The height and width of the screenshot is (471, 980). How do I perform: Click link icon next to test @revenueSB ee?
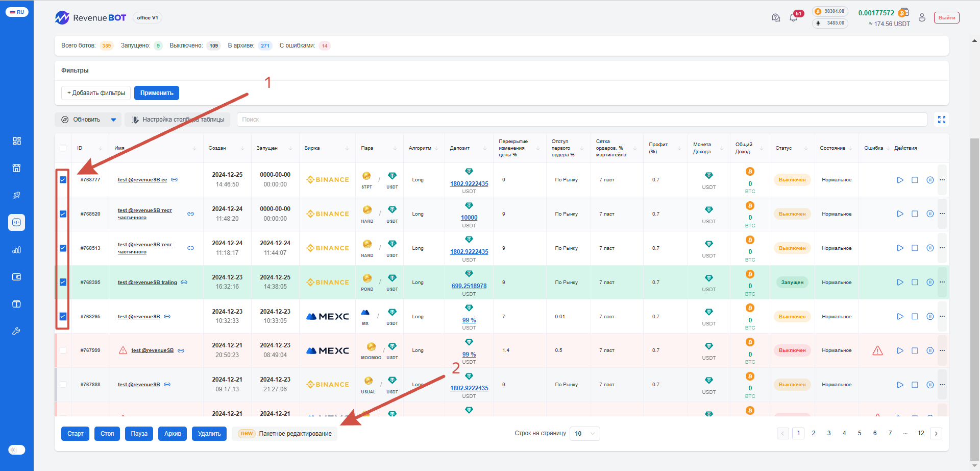point(175,180)
